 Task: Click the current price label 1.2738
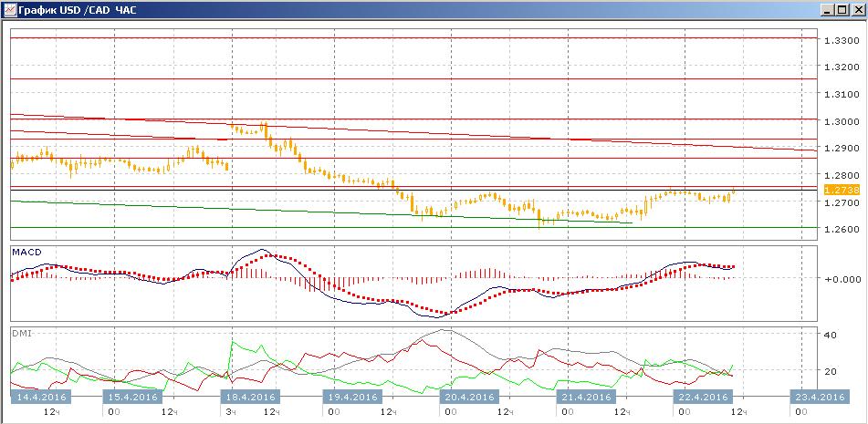(x=841, y=191)
